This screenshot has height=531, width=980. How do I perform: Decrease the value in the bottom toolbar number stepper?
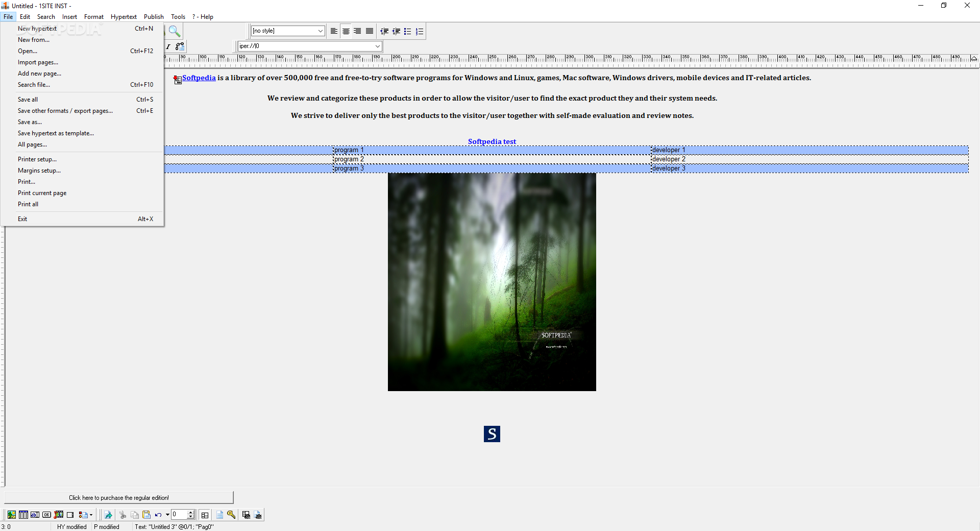click(x=191, y=517)
